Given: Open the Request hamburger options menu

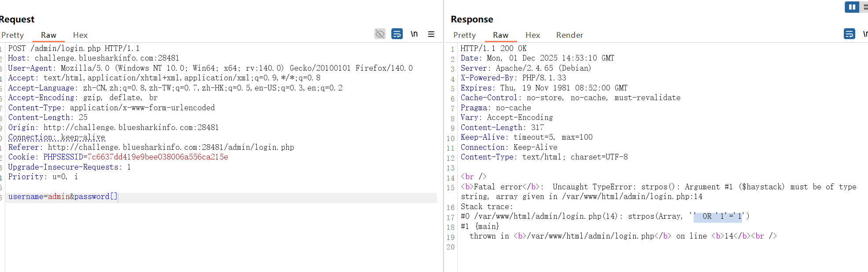Looking at the screenshot, I should 431,34.
